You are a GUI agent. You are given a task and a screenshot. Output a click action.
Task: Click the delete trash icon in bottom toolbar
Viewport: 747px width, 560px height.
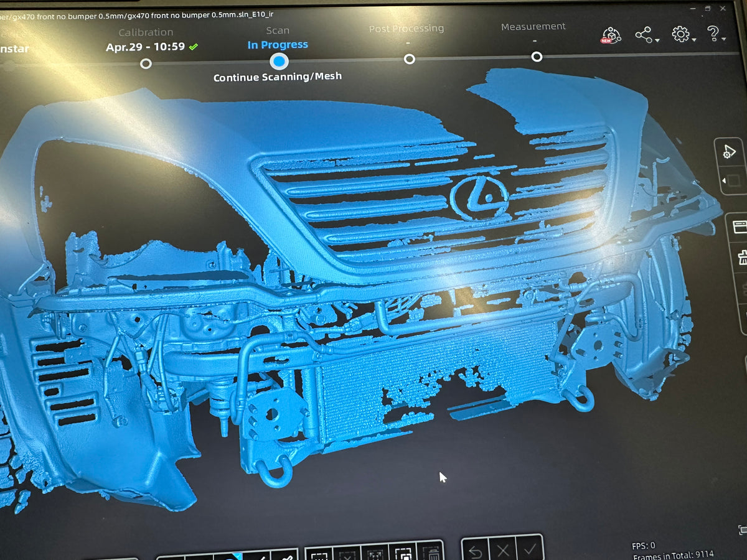pyautogui.click(x=431, y=553)
